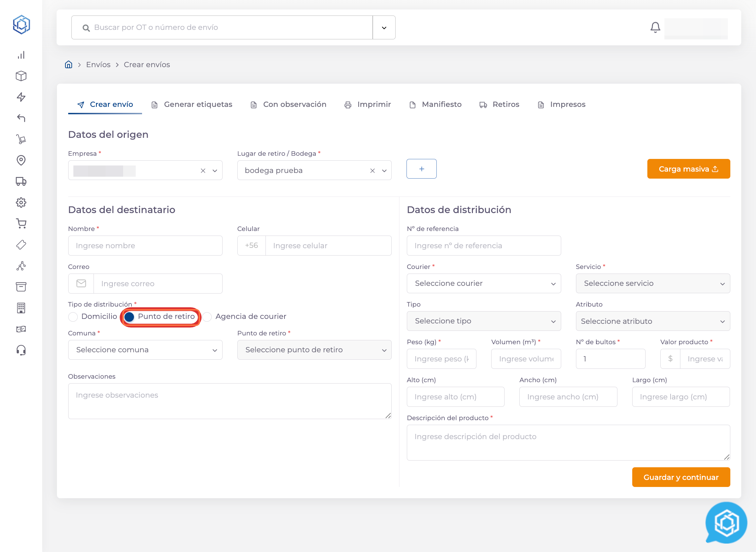
Task: Click the map pin location sidebar icon
Action: pos(21,160)
